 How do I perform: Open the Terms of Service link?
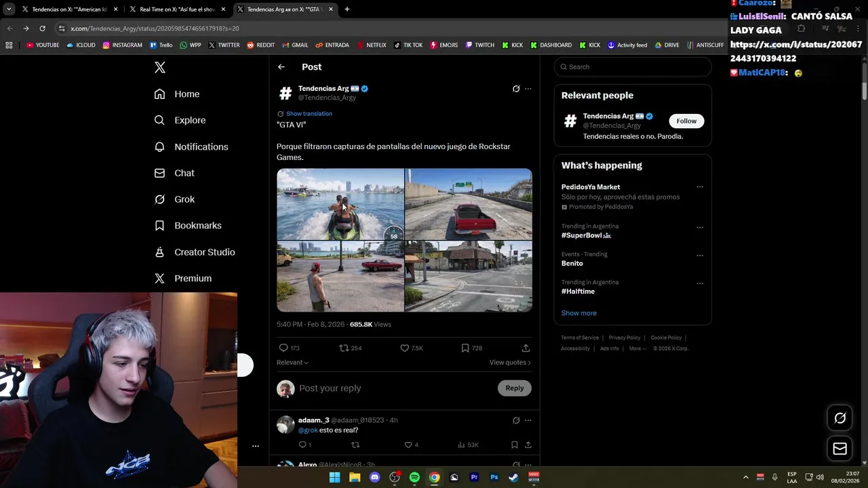(x=580, y=338)
